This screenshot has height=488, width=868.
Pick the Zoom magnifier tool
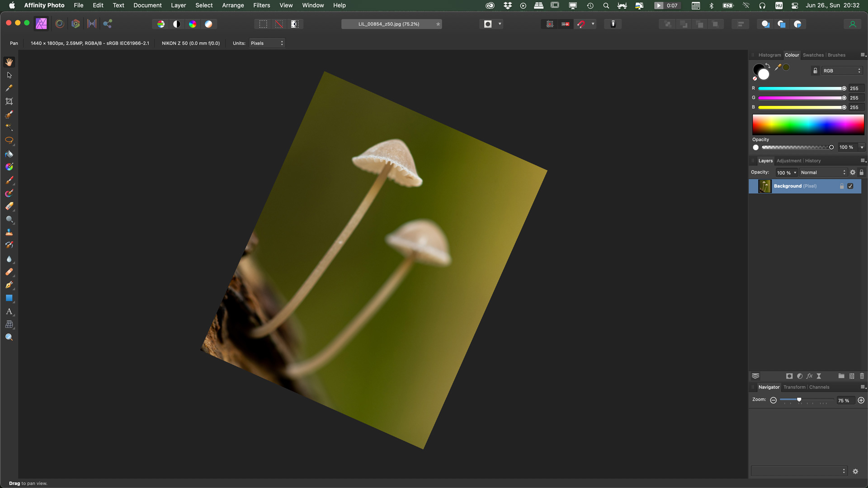(x=9, y=337)
